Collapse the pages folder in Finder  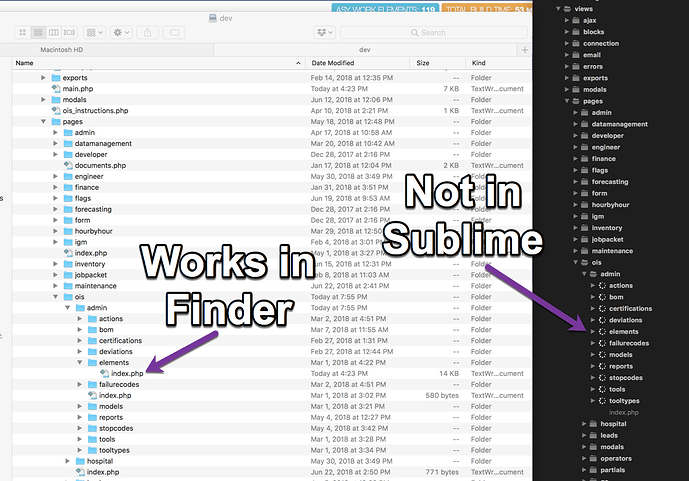pos(43,122)
